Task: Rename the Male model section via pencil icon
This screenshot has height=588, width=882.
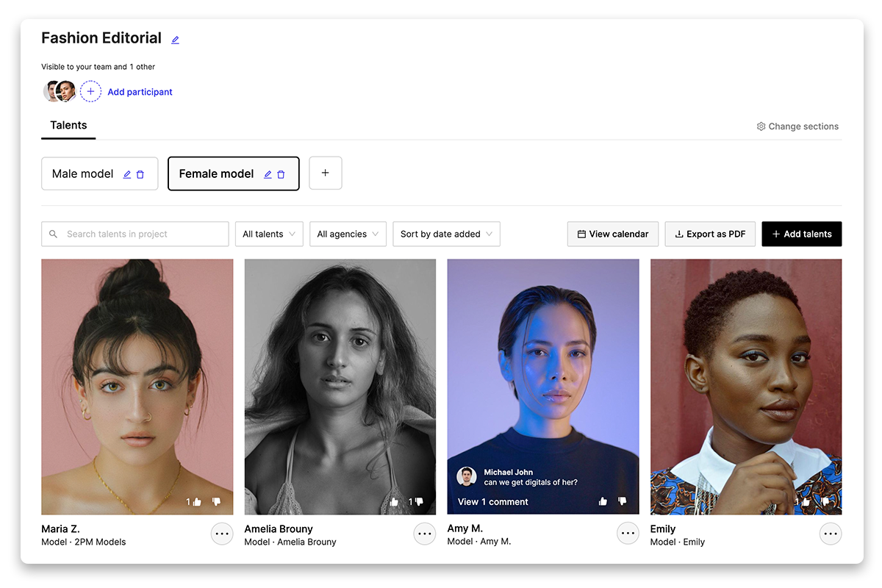Action: coord(127,174)
